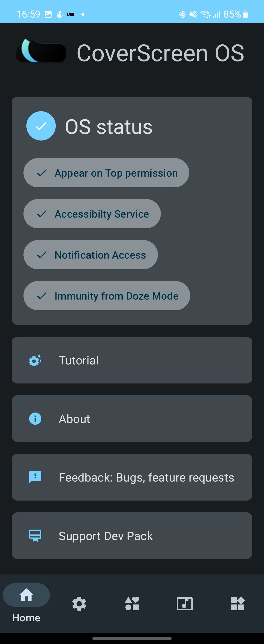
Task: Tap the OS status blue checkmark circle
Action: click(x=41, y=126)
